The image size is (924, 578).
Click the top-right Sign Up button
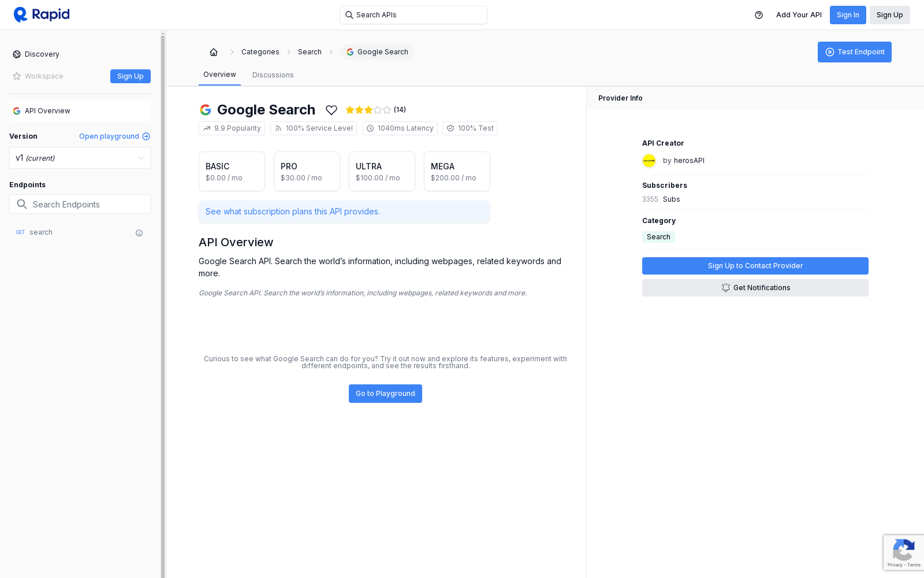coord(889,15)
